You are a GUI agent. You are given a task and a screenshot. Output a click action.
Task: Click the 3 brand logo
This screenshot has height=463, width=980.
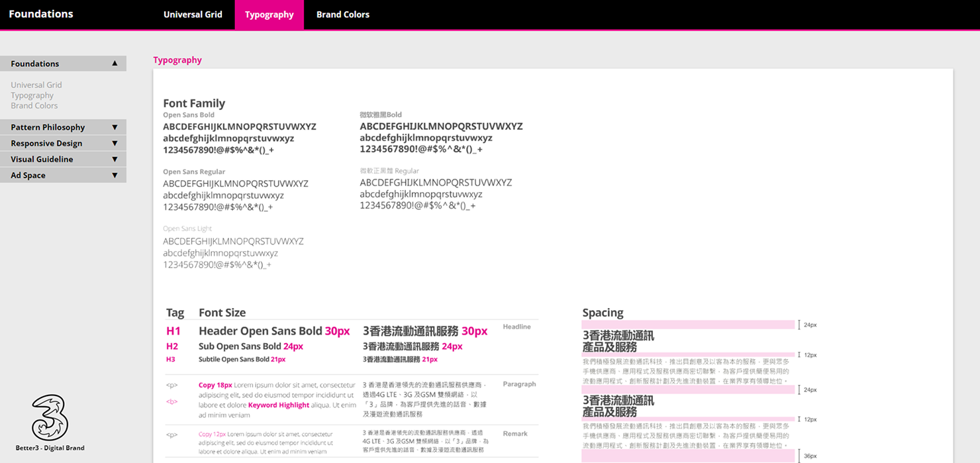coord(50,417)
